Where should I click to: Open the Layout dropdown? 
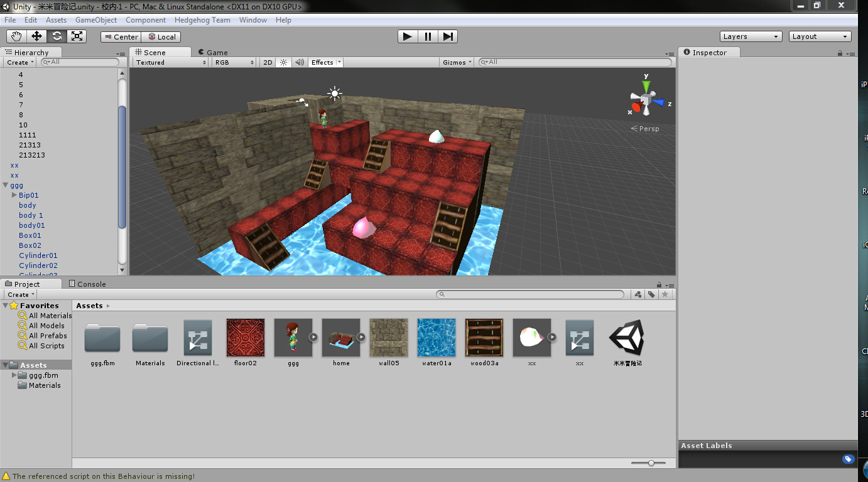coord(820,36)
